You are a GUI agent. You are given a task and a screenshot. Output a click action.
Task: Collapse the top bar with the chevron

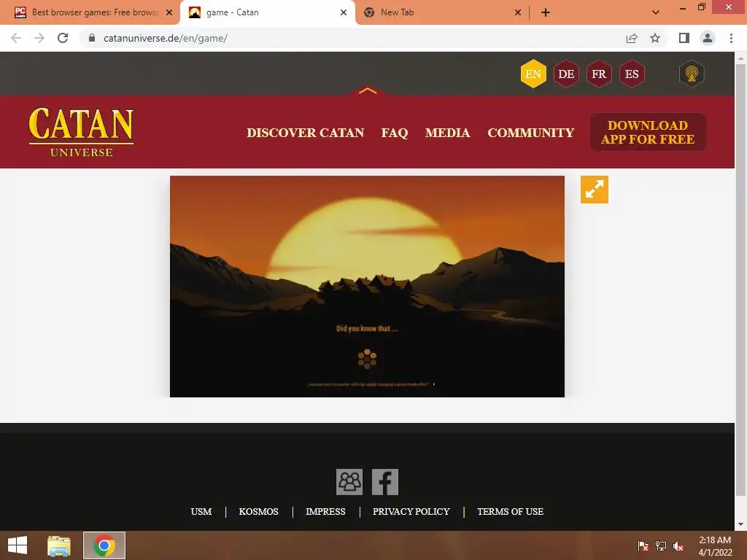[368, 90]
